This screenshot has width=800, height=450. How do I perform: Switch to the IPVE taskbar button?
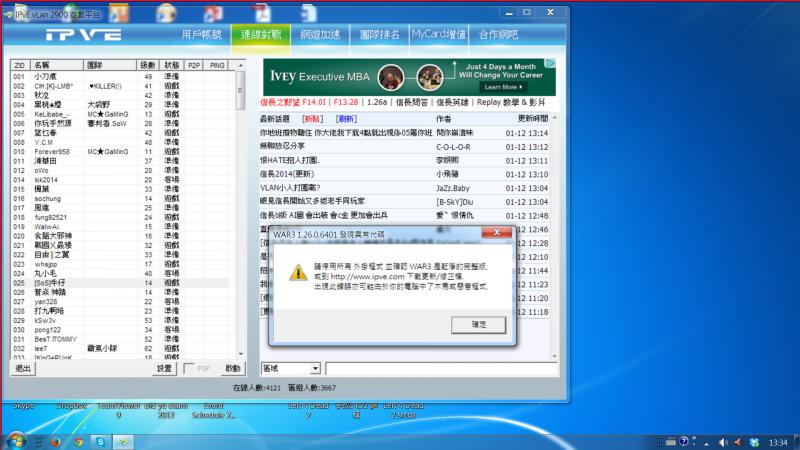tap(123, 442)
